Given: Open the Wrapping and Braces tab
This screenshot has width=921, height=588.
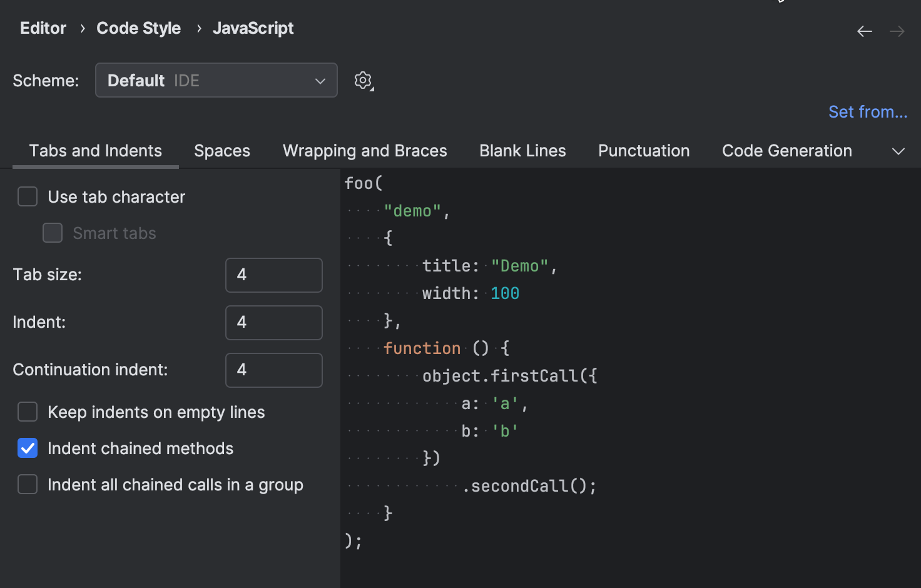Looking at the screenshot, I should 365,151.
